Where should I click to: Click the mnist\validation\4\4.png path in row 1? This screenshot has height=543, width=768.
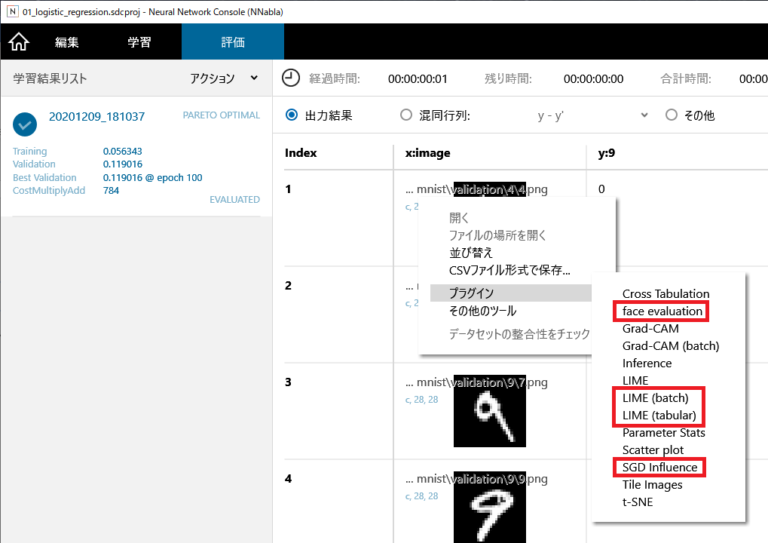pos(476,189)
